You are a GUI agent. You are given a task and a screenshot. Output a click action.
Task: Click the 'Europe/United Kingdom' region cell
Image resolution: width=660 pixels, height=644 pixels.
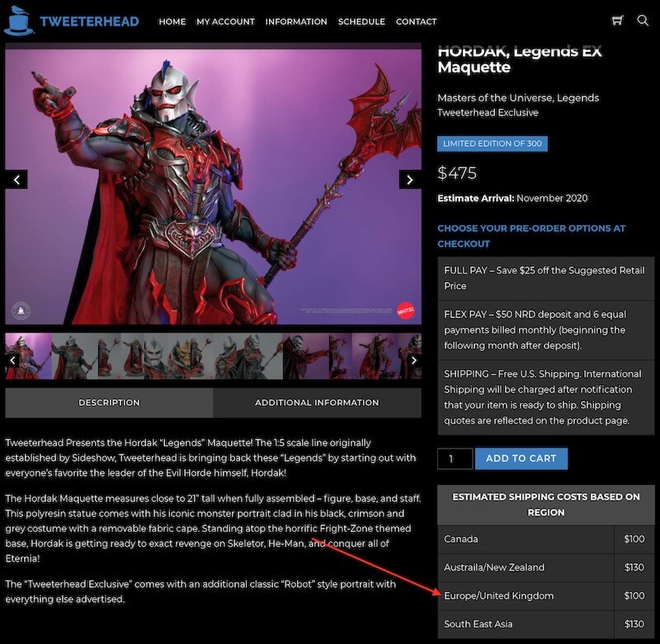[x=526, y=596]
